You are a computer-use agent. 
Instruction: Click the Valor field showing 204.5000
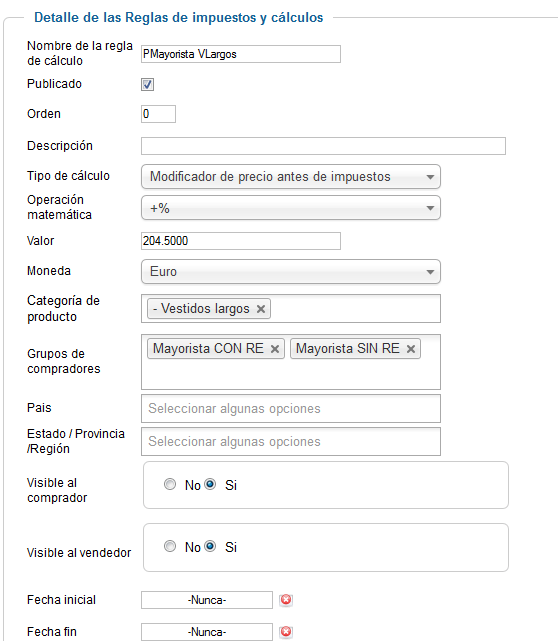[x=241, y=241]
